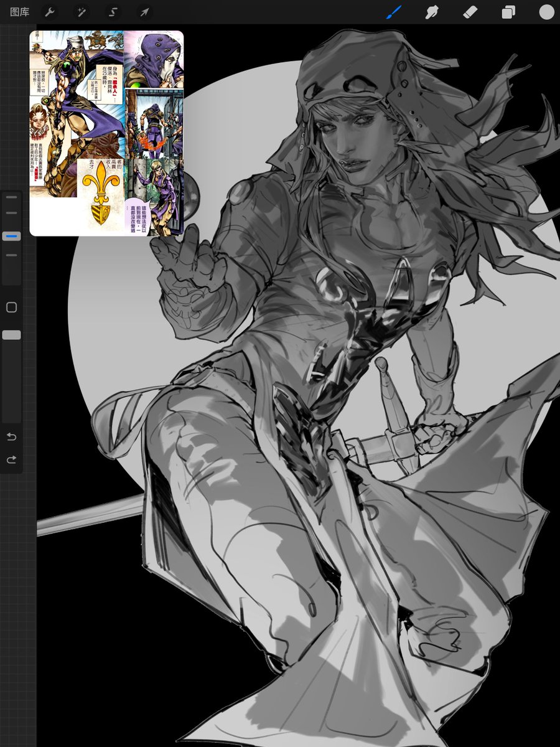Select the Eraser tool
This screenshot has width=560, height=747.
(470, 12)
